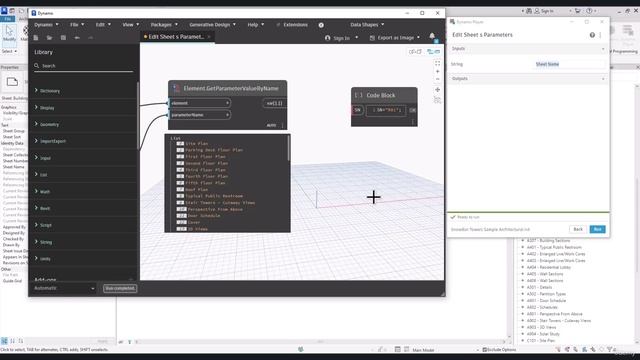Expand the Input library category

click(84, 158)
